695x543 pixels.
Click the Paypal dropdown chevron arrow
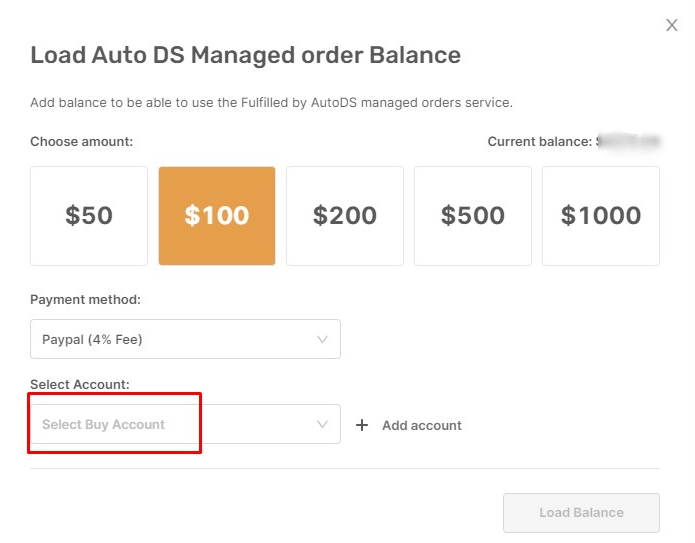[x=322, y=340]
